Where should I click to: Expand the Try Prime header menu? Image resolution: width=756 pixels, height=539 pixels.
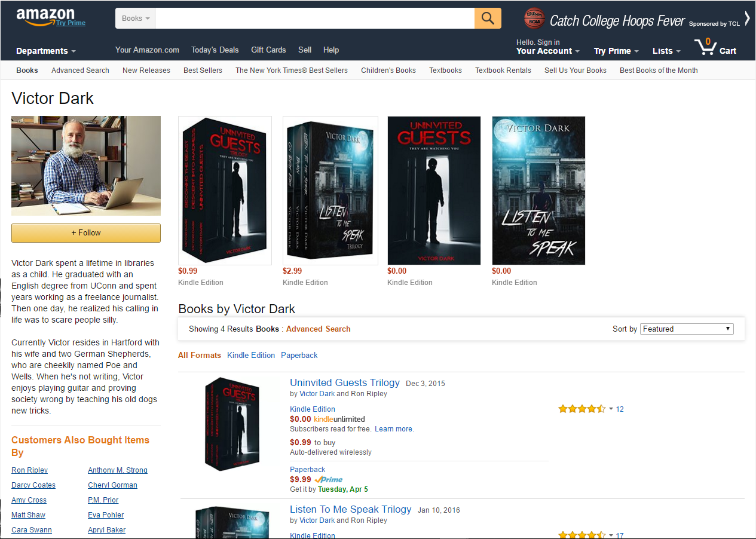(x=616, y=51)
